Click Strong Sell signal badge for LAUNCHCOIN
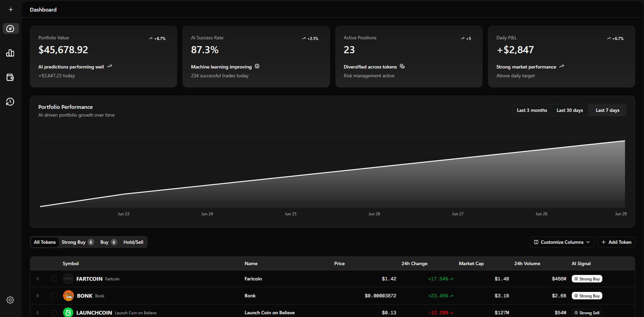This screenshot has height=317, width=644. pyautogui.click(x=587, y=313)
